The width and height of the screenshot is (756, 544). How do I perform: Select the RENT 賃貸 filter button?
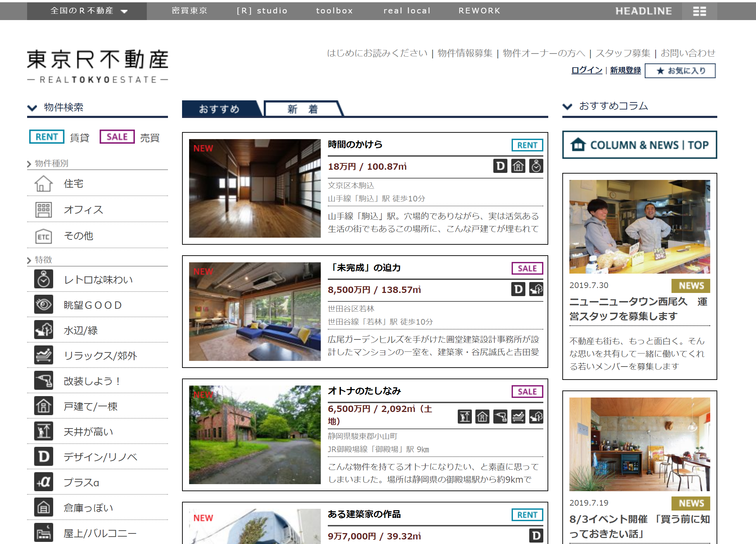pyautogui.click(x=47, y=137)
